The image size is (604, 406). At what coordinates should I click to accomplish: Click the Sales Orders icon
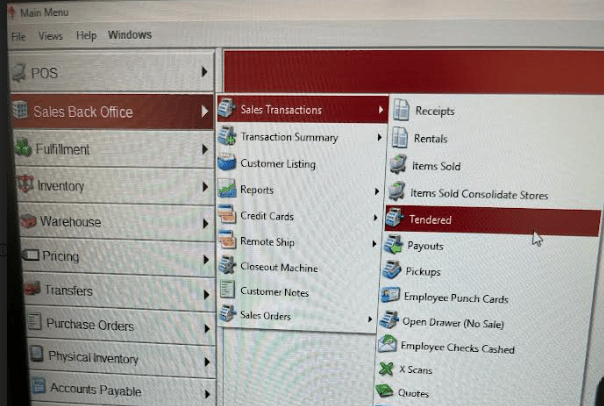click(227, 314)
